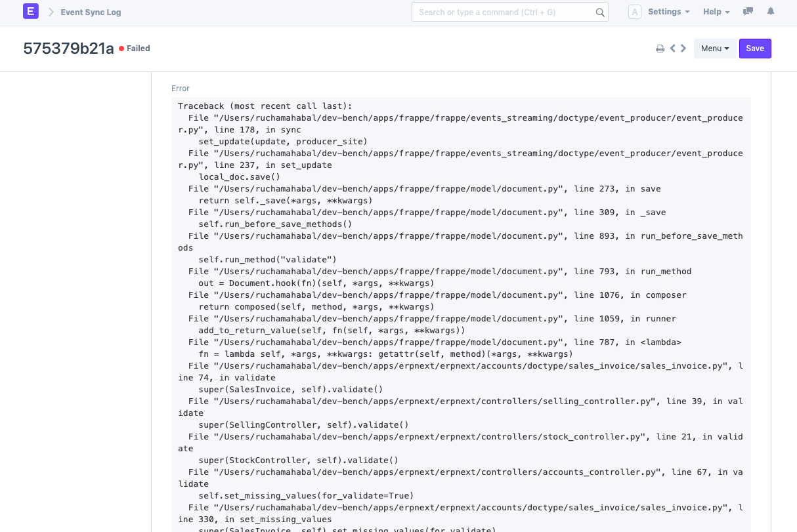The width and height of the screenshot is (797, 532).
Task: Print the current Event Sync Log document
Action: [x=660, y=48]
